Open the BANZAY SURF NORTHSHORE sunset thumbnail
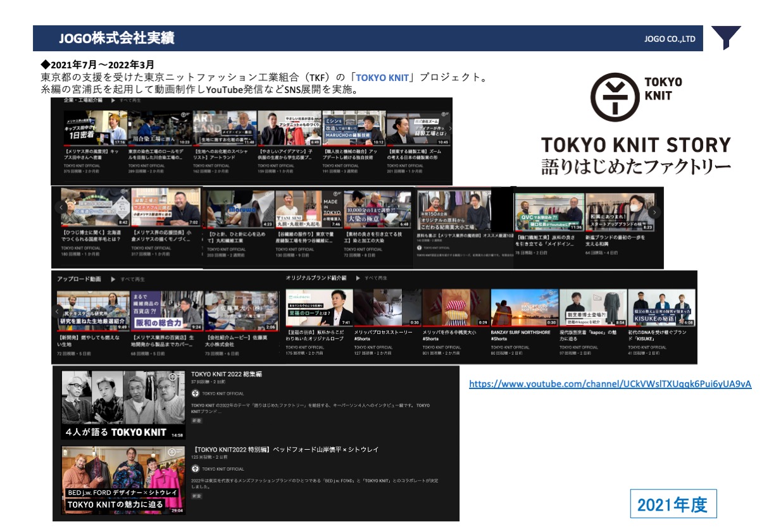This screenshot has width=769, height=532. tap(524, 308)
